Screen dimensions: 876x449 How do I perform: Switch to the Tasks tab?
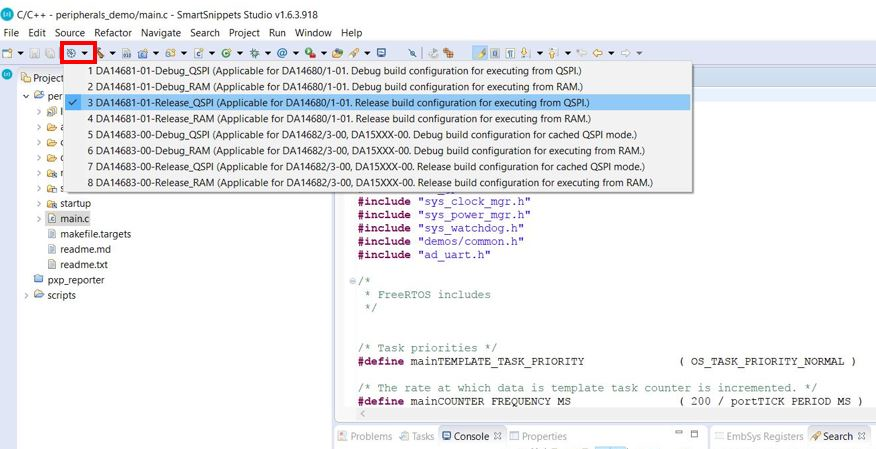pos(416,436)
